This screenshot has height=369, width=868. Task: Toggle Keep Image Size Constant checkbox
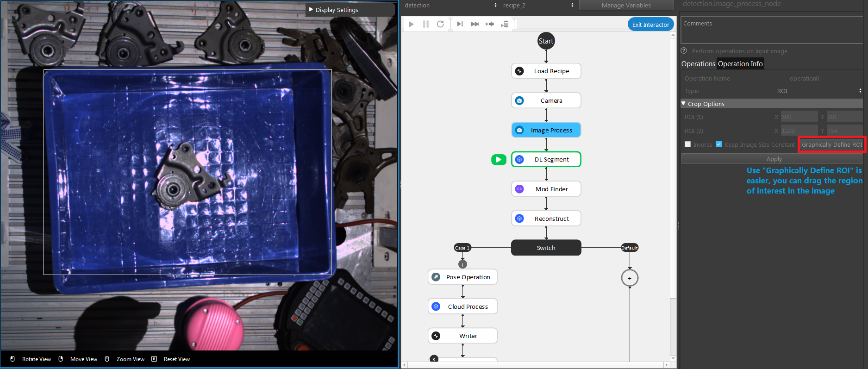718,144
